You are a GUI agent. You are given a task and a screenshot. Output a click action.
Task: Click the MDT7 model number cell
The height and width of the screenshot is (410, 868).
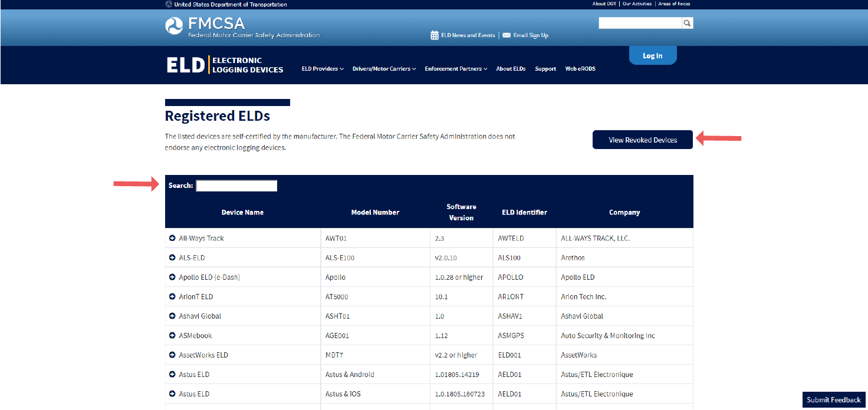(x=375, y=355)
